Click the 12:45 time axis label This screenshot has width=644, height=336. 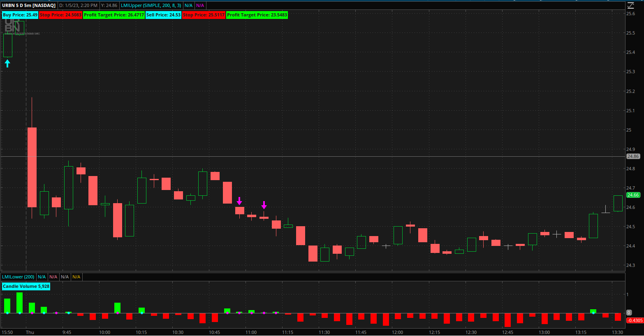pyautogui.click(x=508, y=332)
